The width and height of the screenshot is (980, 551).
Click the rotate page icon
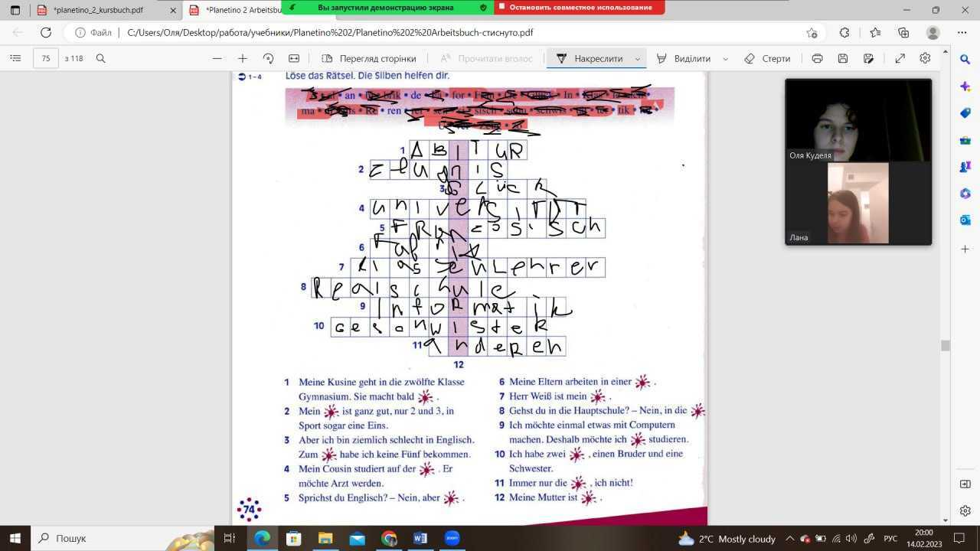[268, 58]
